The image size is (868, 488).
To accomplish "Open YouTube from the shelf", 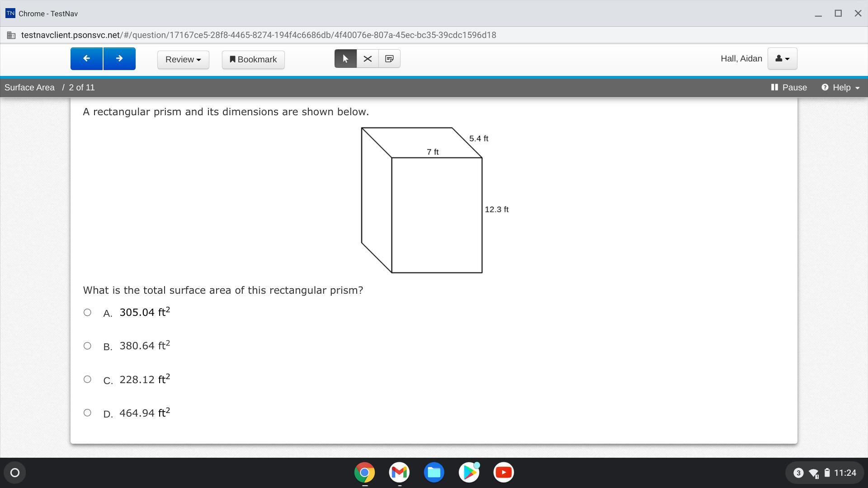I will click(504, 473).
